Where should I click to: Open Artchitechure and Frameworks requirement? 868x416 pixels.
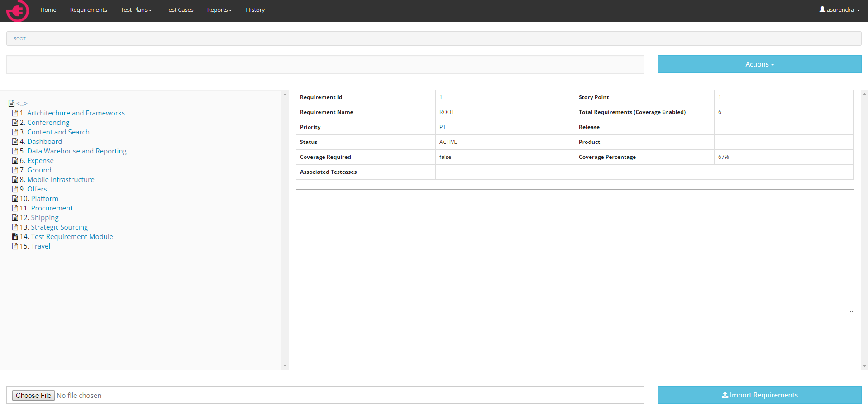(76, 113)
